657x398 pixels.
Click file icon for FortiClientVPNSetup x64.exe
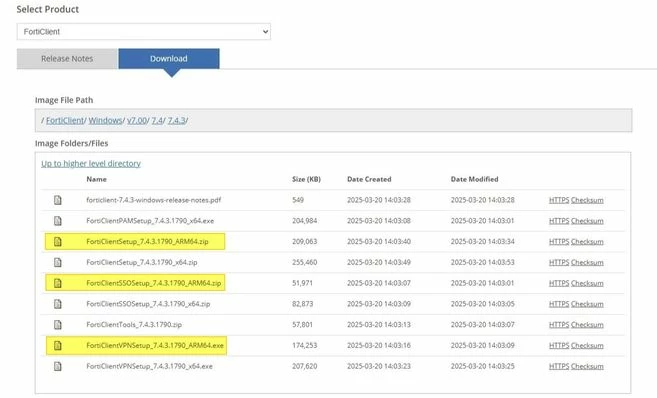[x=58, y=367]
